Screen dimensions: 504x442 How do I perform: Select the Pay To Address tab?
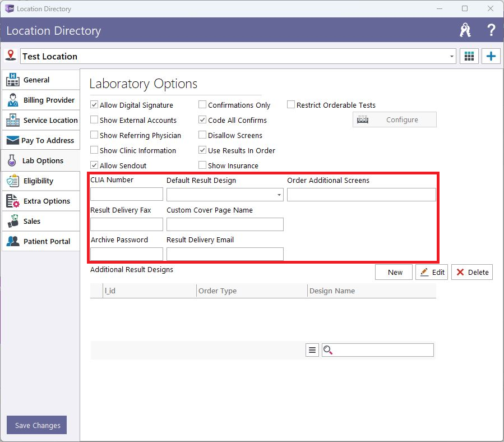[41, 140]
